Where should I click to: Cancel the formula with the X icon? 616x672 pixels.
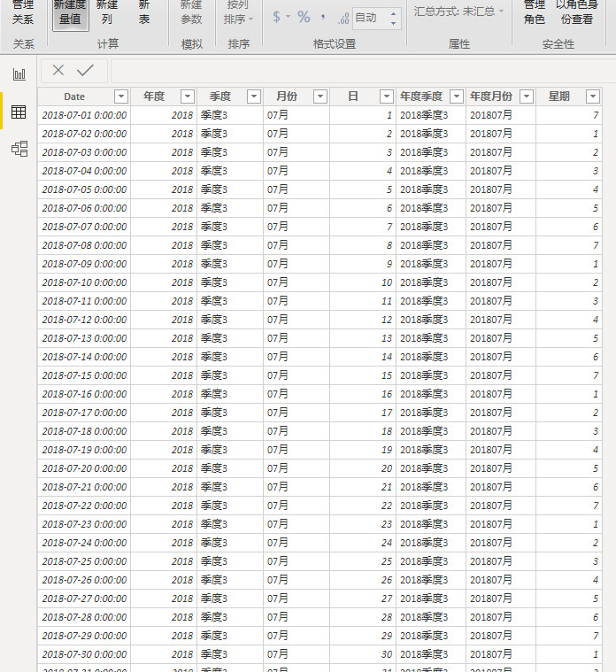coord(58,70)
